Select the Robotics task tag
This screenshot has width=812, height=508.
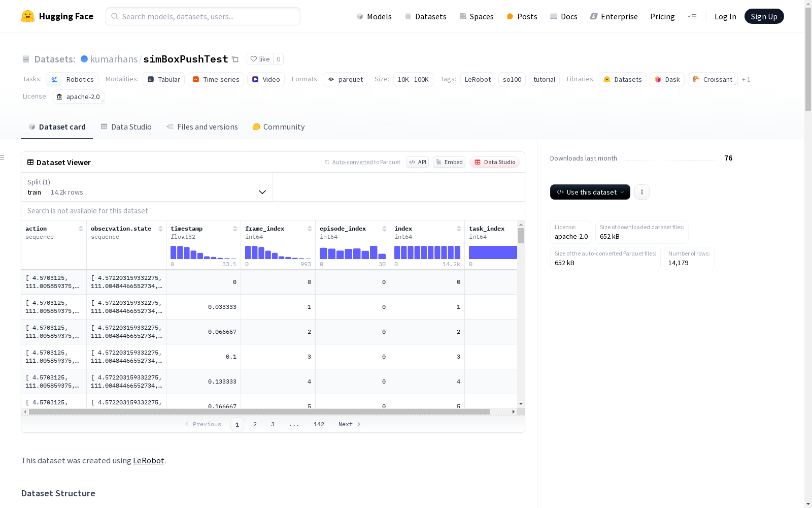(72, 79)
